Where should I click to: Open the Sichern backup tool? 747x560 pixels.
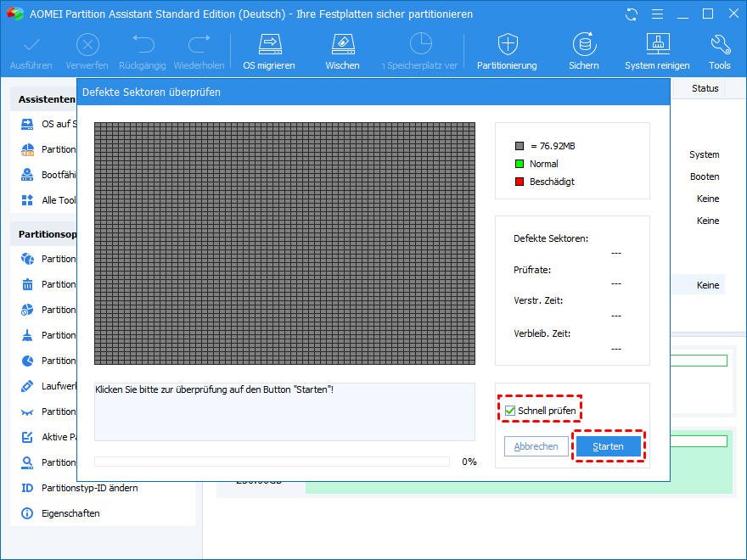(583, 45)
